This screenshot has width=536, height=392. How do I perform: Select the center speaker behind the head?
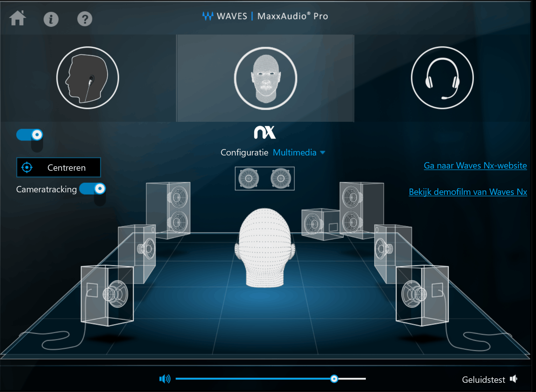[265, 178]
